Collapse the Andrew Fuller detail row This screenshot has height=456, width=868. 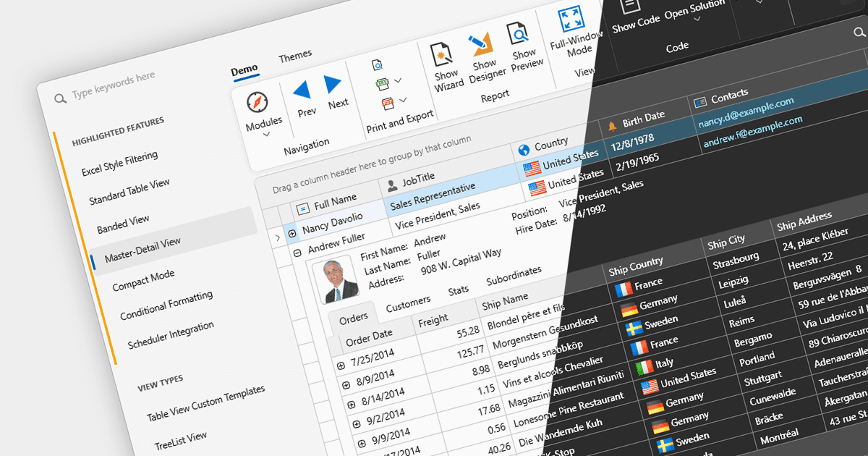tap(297, 253)
